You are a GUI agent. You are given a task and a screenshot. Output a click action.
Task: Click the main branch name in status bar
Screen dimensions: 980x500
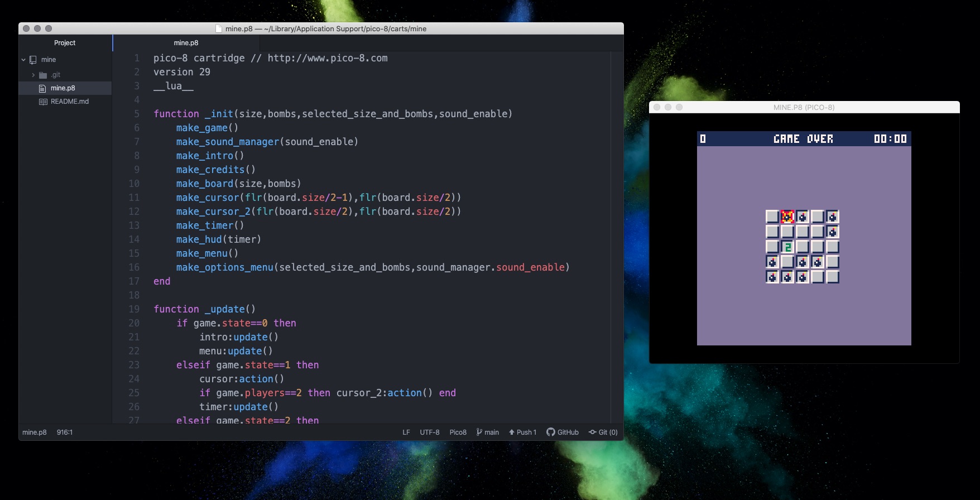coord(492,432)
